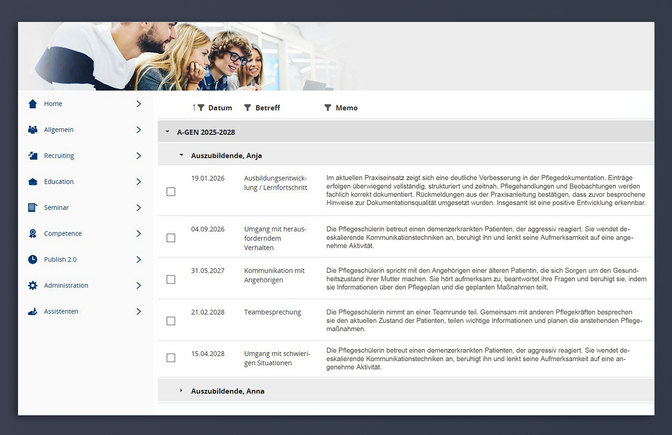The width and height of the screenshot is (672, 435).
Task: Click the filter icon next to Memo
Action: click(327, 108)
